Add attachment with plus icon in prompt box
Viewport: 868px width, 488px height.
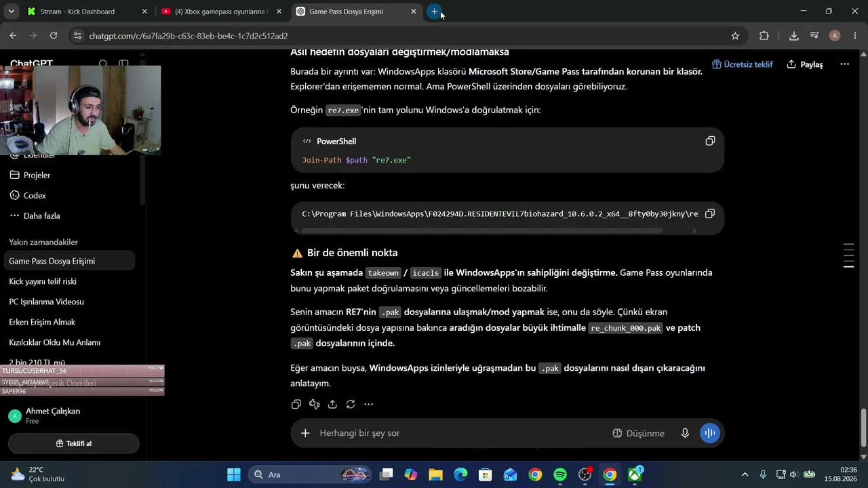[x=305, y=433]
